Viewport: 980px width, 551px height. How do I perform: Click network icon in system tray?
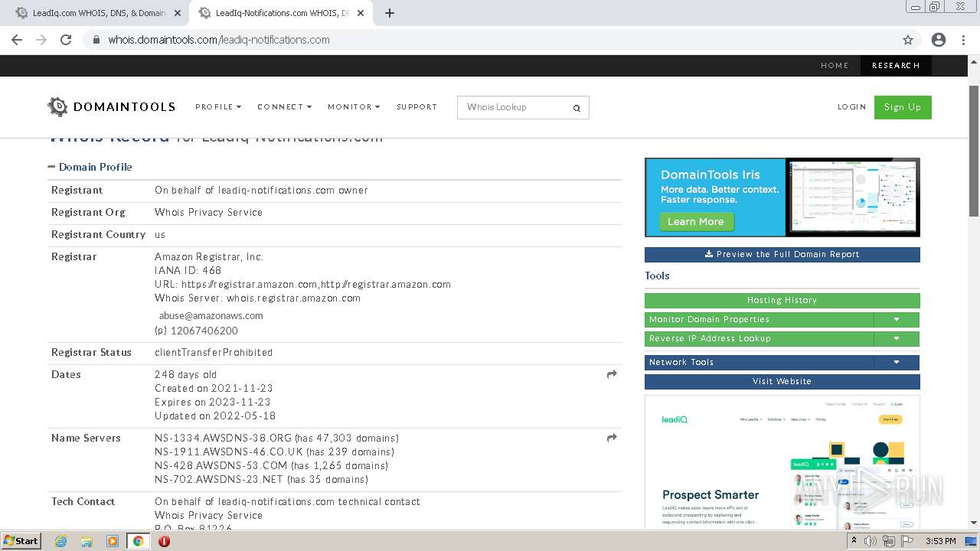(889, 541)
